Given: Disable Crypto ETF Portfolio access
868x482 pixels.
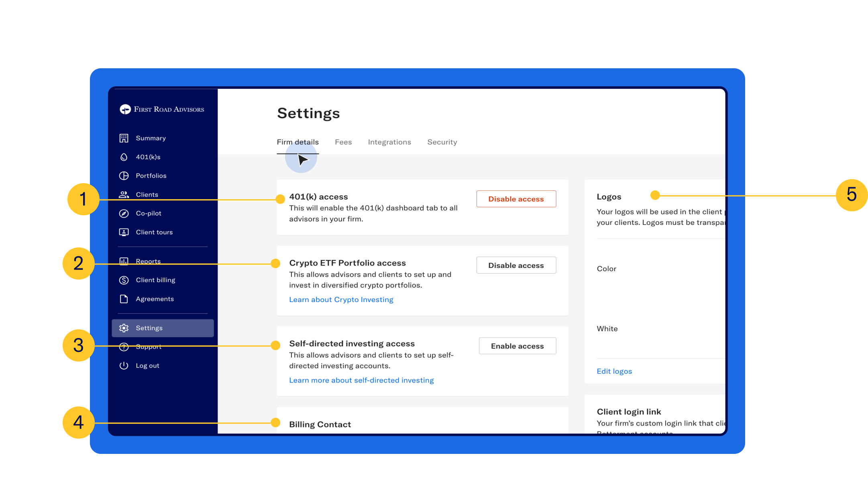Looking at the screenshot, I should pos(516,265).
